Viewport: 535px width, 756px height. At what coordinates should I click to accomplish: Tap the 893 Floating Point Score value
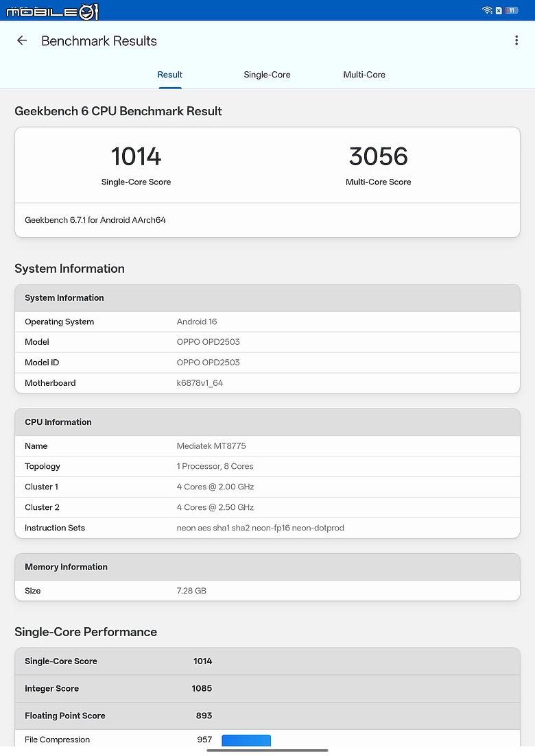204,716
